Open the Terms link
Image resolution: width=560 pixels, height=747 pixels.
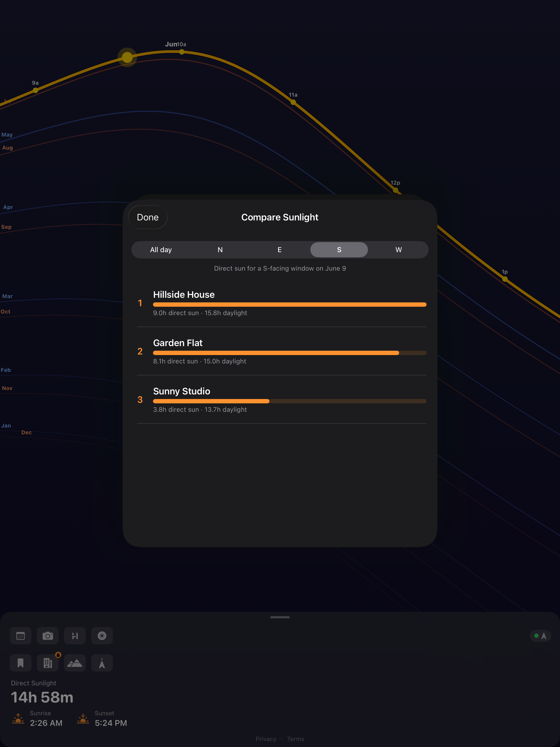pyautogui.click(x=296, y=739)
